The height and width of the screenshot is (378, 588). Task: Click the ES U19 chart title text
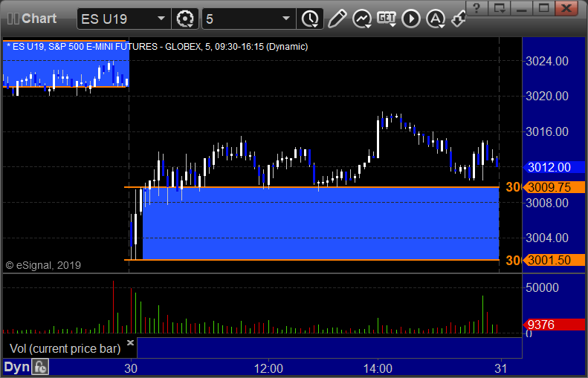pyautogui.click(x=158, y=47)
